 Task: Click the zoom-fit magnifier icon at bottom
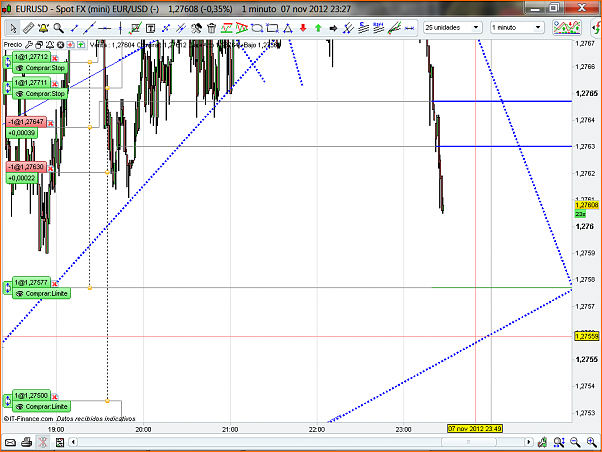[559, 443]
